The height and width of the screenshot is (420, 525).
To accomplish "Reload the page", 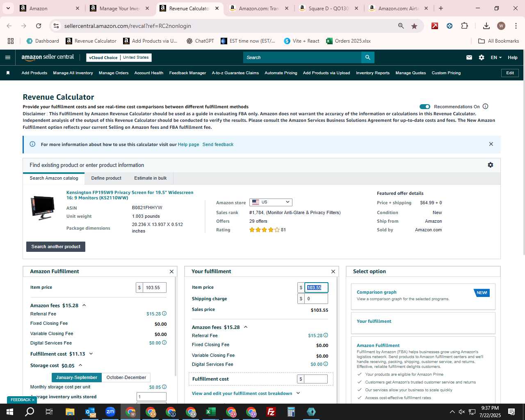I will pyautogui.click(x=39, y=26).
